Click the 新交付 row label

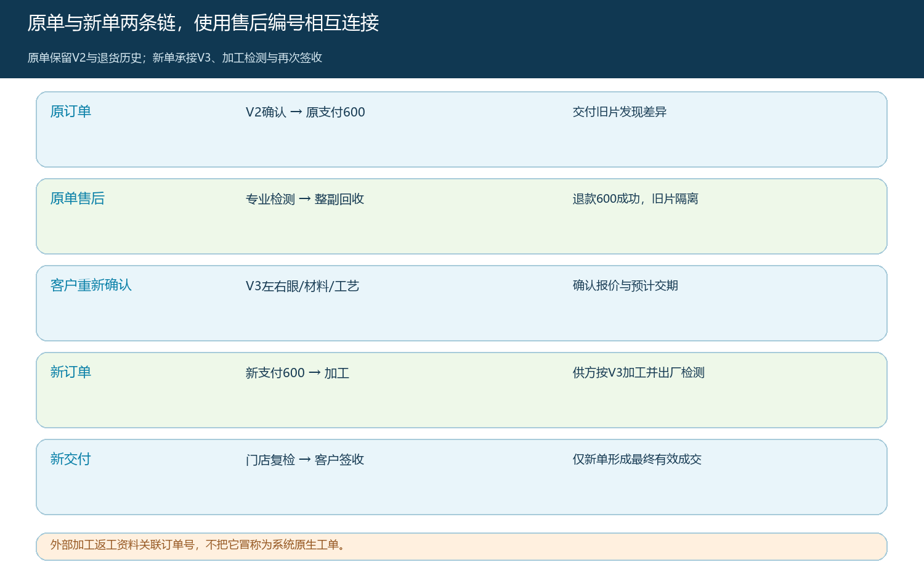tap(71, 459)
